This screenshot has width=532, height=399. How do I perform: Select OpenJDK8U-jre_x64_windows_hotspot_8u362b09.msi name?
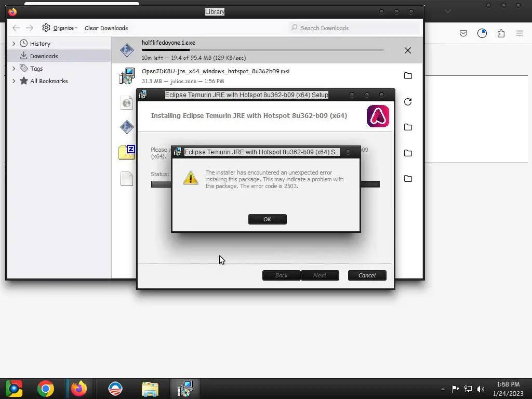pyautogui.click(x=216, y=71)
